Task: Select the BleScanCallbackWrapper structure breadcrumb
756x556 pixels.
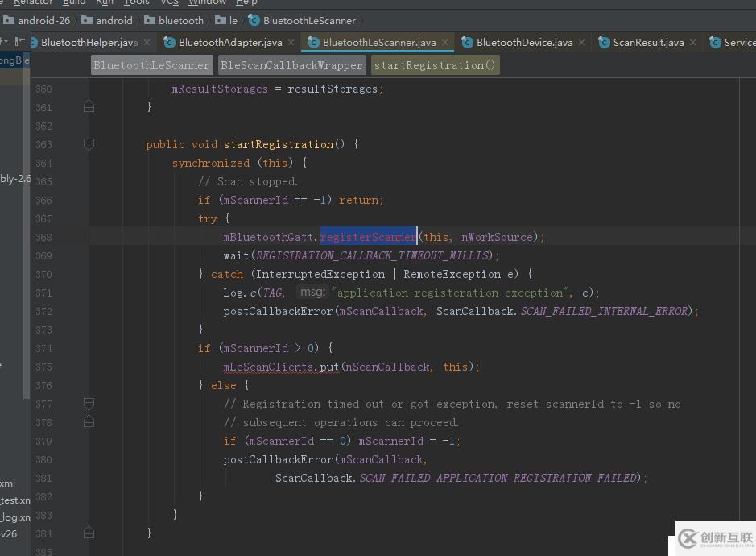Action: [291, 65]
